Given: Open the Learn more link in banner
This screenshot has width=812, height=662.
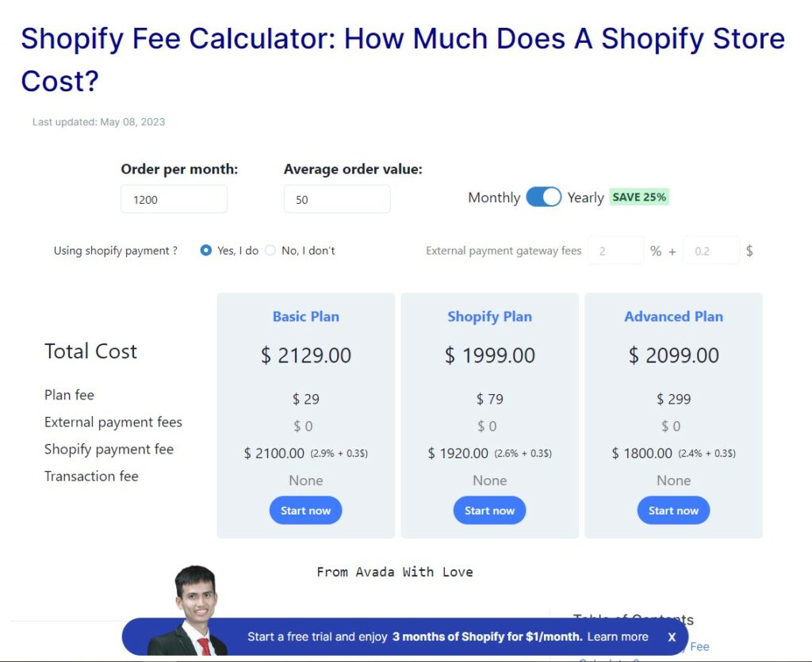Looking at the screenshot, I should (617, 637).
